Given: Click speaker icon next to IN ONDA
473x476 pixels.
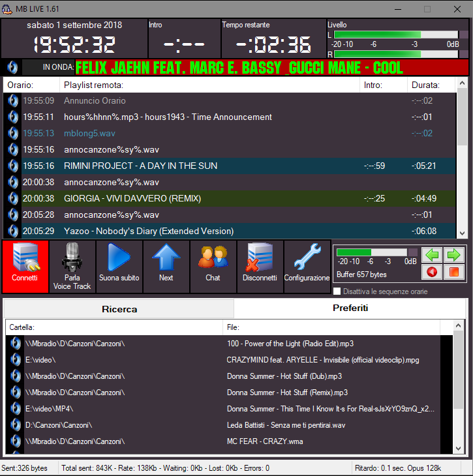Looking at the screenshot, I should pyautogui.click(x=12, y=67).
